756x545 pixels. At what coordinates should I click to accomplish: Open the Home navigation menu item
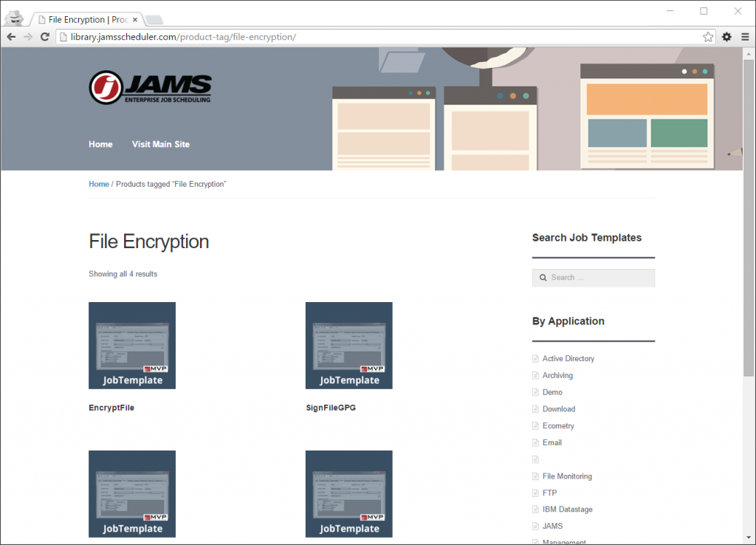[x=100, y=144]
